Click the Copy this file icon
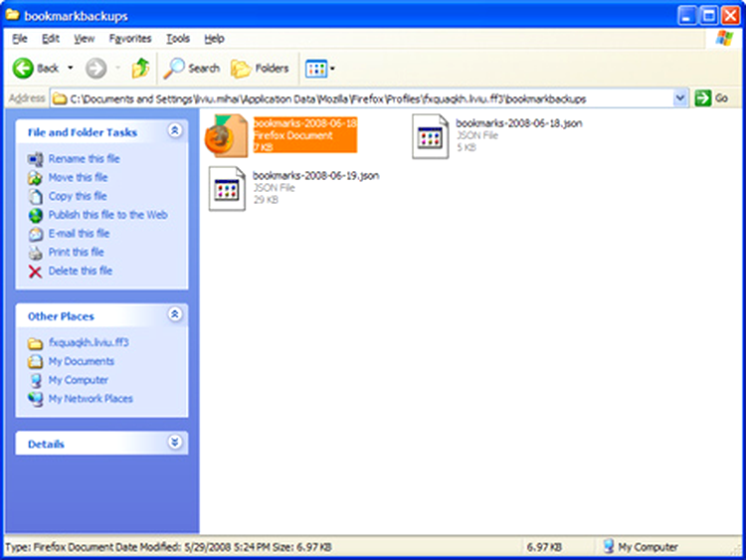746x560 pixels. [35, 197]
